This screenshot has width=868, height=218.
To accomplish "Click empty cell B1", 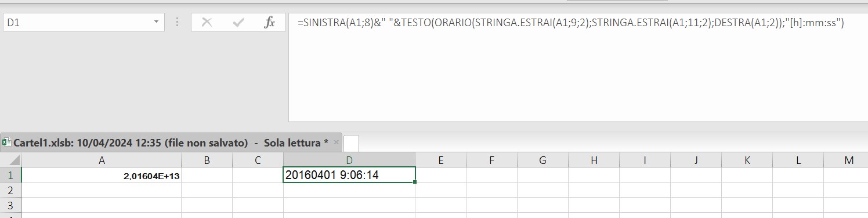I will pyautogui.click(x=207, y=174).
